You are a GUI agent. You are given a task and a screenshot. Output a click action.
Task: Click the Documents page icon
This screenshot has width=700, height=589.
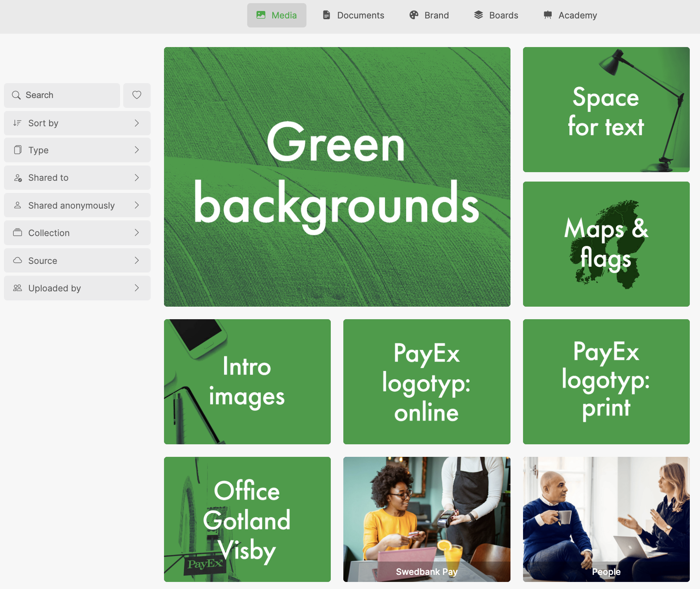pyautogui.click(x=326, y=15)
